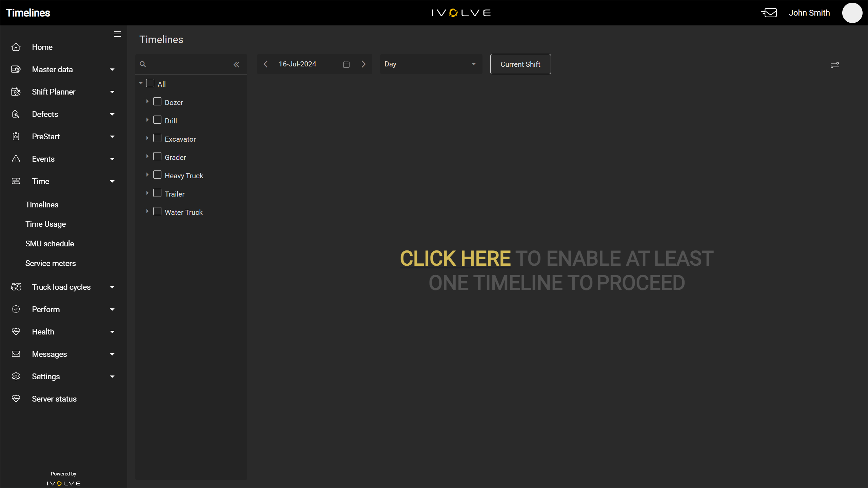Expand the Excavator tree node
This screenshot has height=488, width=868.
(x=147, y=138)
